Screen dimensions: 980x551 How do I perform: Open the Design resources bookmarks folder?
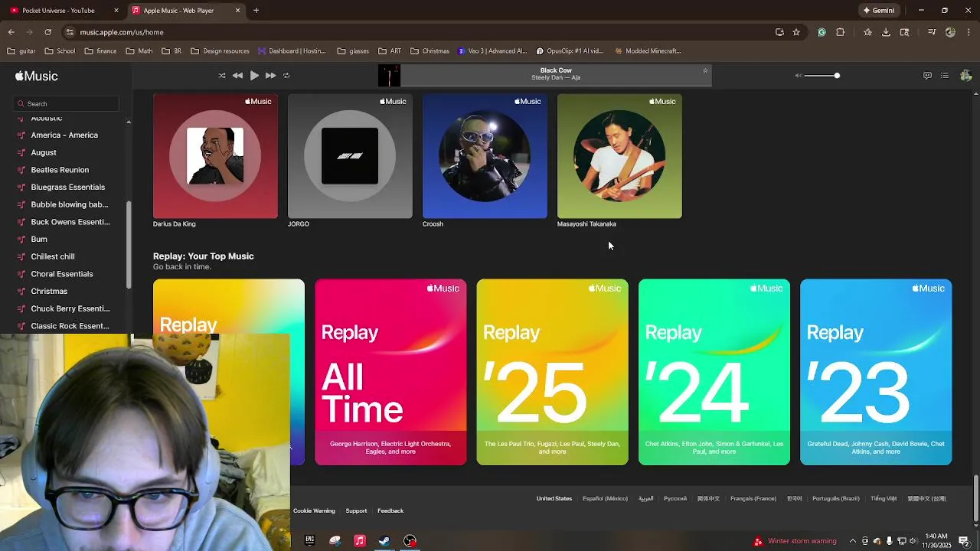(x=220, y=51)
